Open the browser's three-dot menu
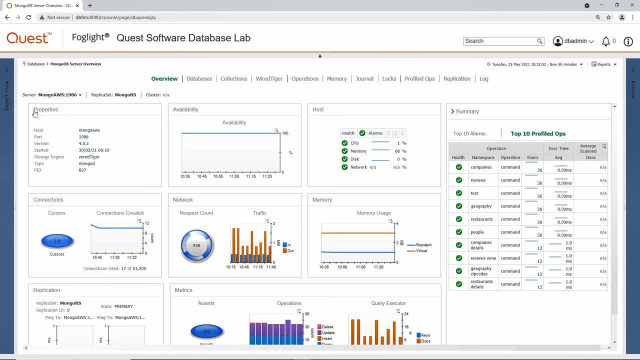This screenshot has width=640, height=360. click(633, 18)
